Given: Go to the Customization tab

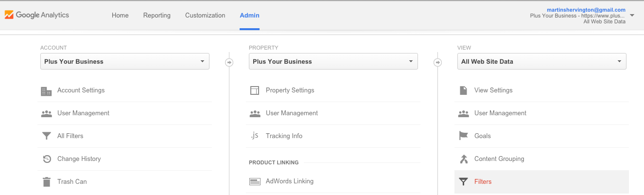Looking at the screenshot, I should (x=205, y=15).
